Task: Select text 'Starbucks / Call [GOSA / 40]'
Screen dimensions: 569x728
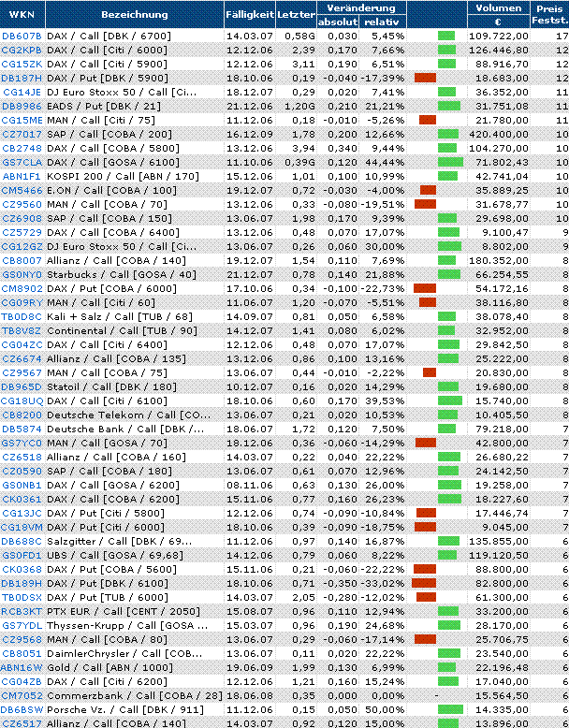Action: 122,274
